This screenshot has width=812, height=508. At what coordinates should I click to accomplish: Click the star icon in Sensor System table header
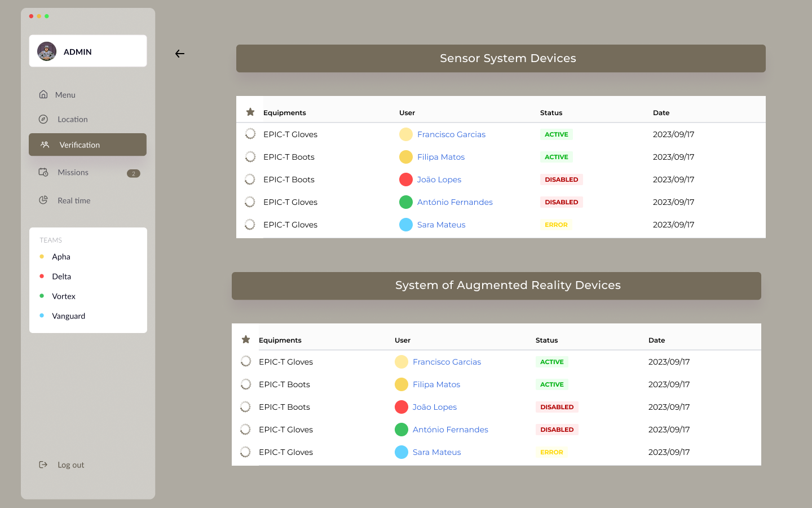click(x=250, y=112)
